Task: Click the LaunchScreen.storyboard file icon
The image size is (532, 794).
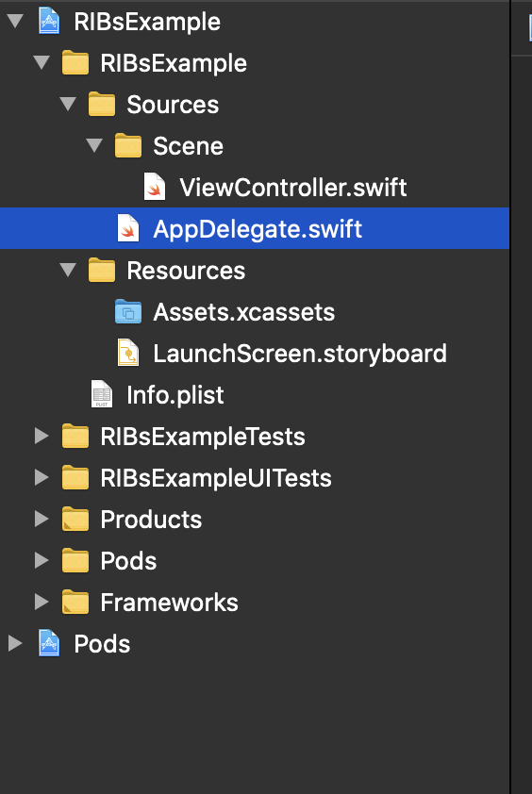Action: (x=128, y=353)
